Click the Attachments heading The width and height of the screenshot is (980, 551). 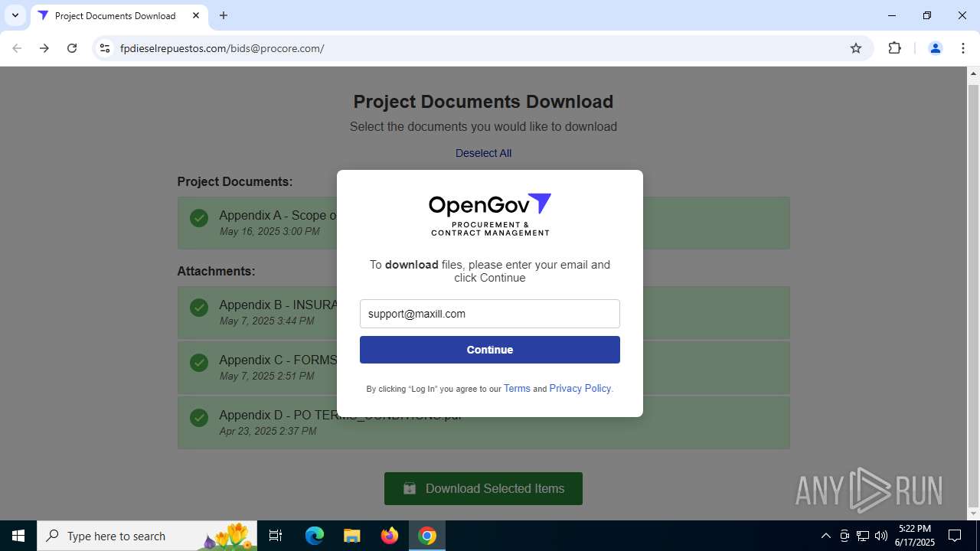pos(216,271)
